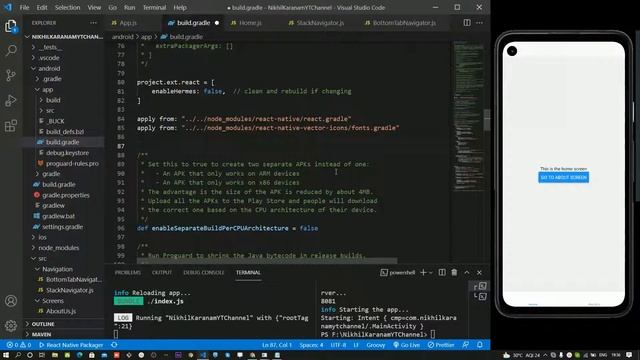Click React Native Packager status item
The width and height of the screenshot is (640, 360).
pos(71,345)
